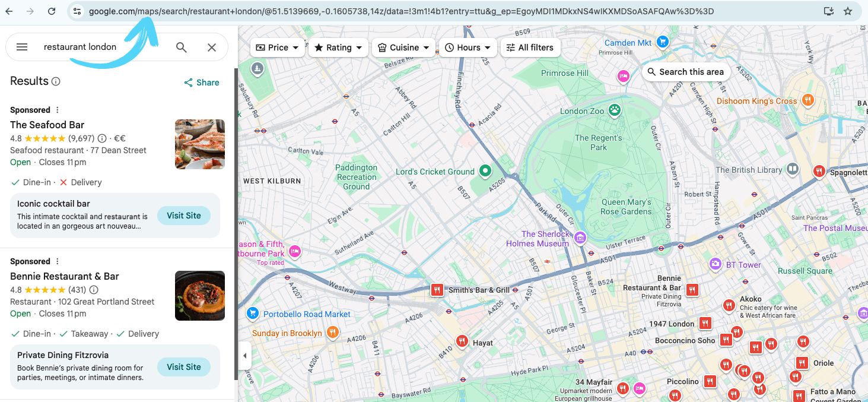The height and width of the screenshot is (402, 868).
Task: Open the Cuisine filter dropdown
Action: 404,48
